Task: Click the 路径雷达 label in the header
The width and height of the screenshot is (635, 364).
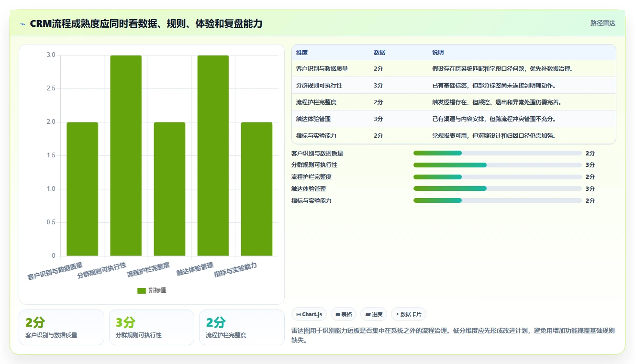Action: pos(603,23)
